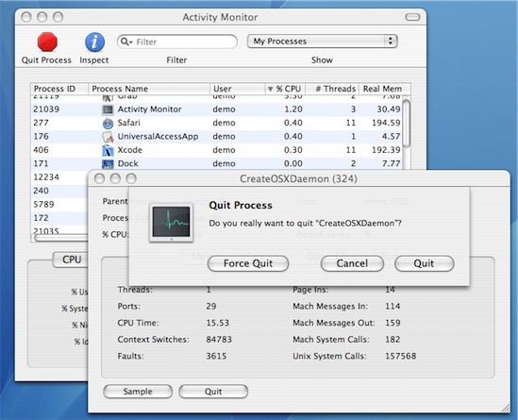518x420 pixels.
Task: Focus the Filter search field
Action: click(x=177, y=42)
